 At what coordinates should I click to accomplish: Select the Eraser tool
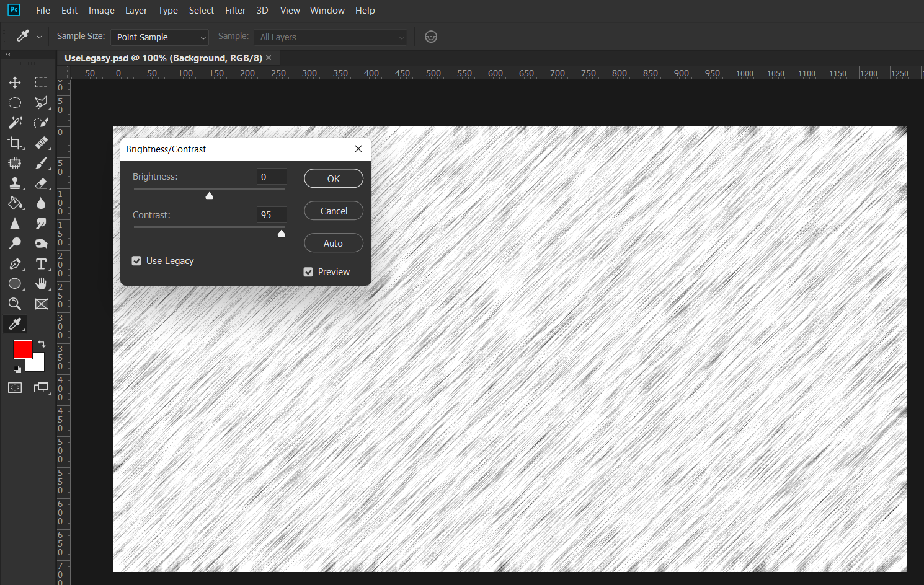click(41, 183)
